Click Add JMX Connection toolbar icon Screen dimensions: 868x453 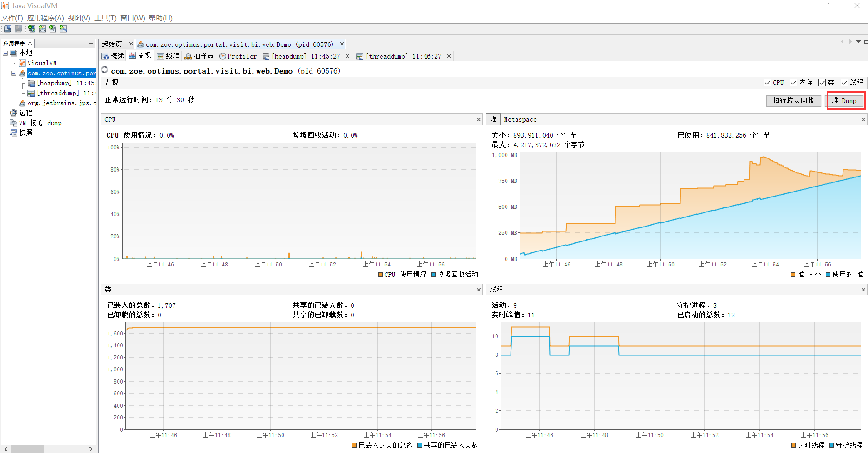click(x=42, y=29)
